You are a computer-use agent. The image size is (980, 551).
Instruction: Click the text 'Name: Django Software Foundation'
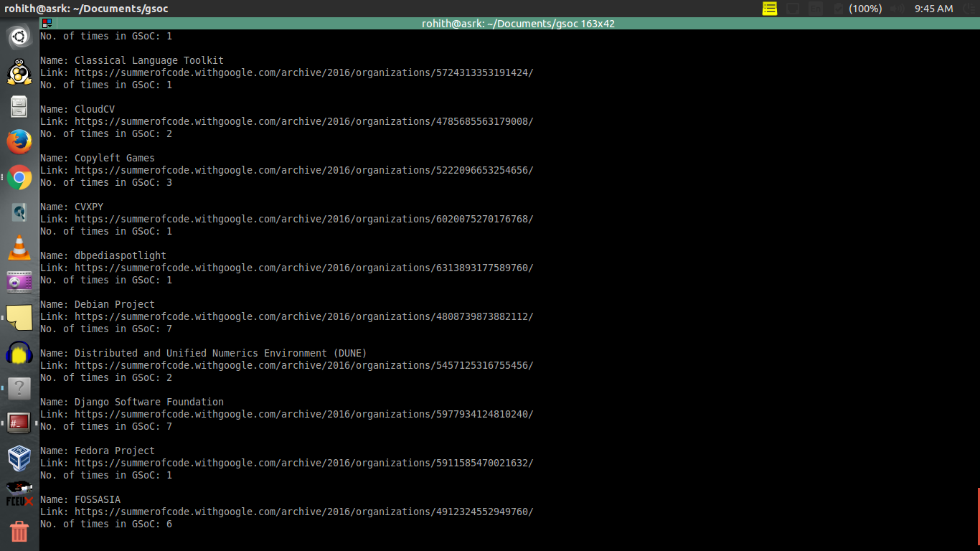pyautogui.click(x=132, y=402)
